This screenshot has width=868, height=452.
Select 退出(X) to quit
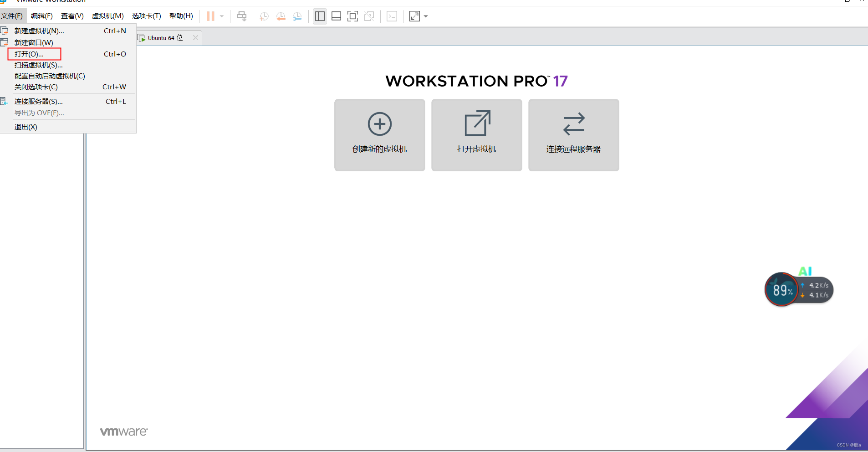tap(68, 127)
